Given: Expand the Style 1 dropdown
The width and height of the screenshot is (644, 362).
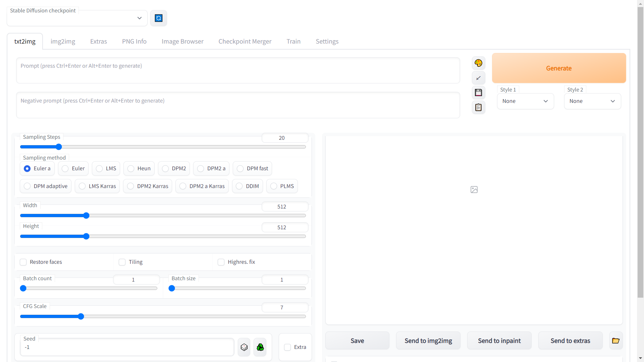Looking at the screenshot, I should tap(525, 101).
